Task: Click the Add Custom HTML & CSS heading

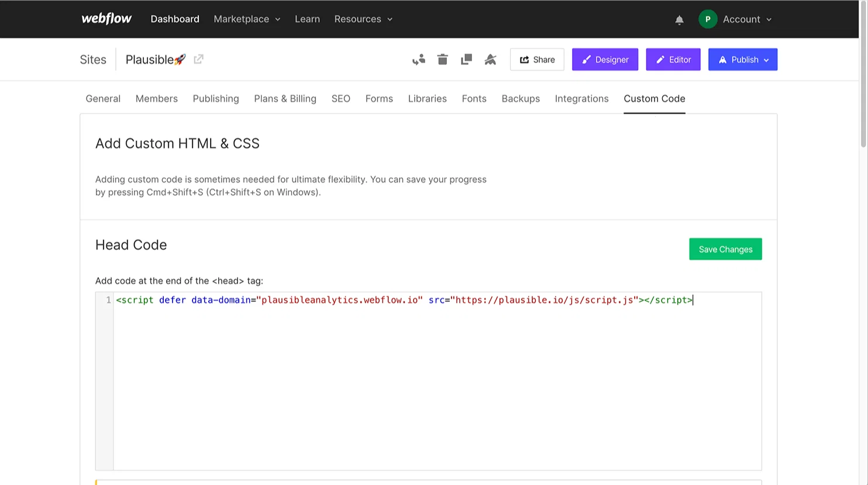Action: point(177,143)
